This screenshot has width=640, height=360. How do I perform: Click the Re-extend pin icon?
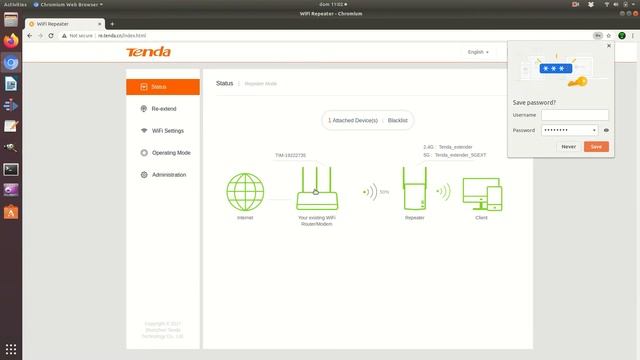[144, 109]
